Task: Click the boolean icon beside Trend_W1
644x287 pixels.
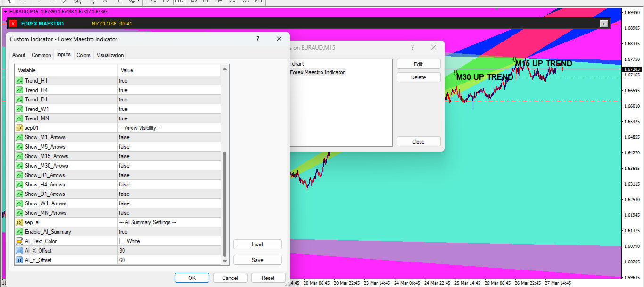Action: pos(19,109)
